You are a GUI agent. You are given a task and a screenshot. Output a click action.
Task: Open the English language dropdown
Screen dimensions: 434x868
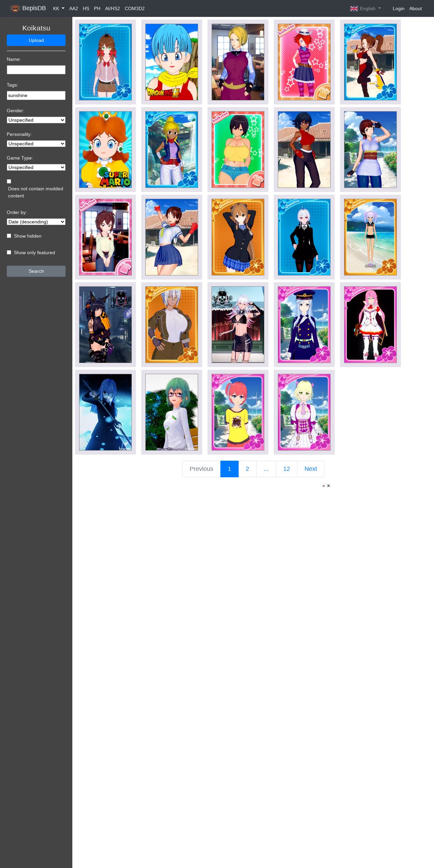coord(365,8)
